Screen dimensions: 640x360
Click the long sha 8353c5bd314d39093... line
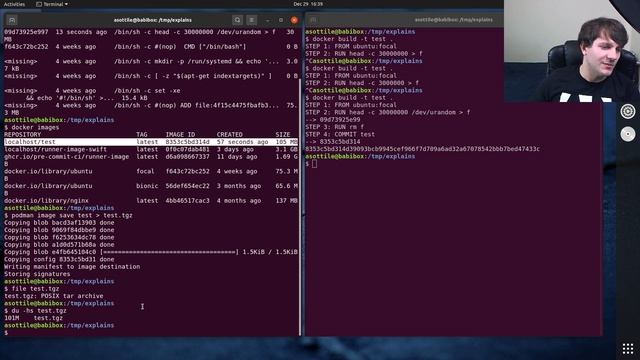422,149
